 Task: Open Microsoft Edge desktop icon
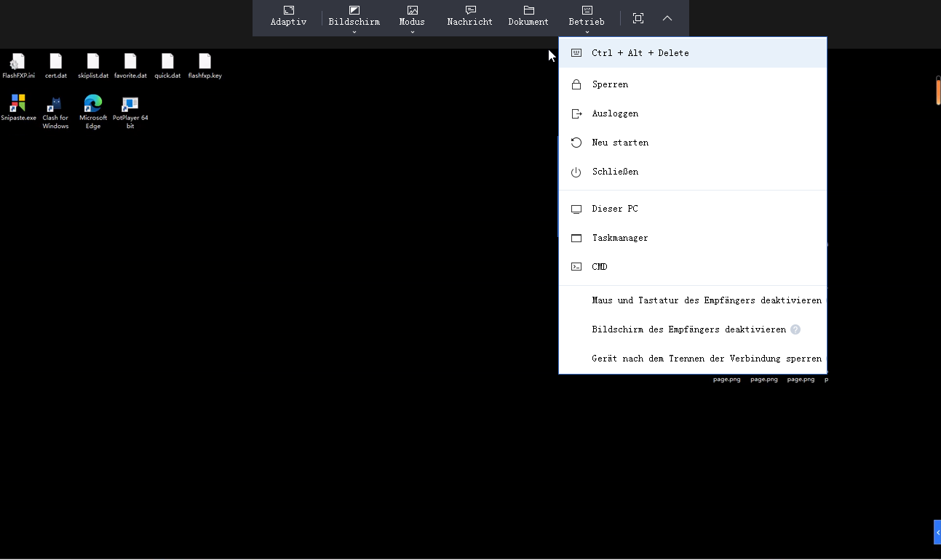click(x=93, y=104)
